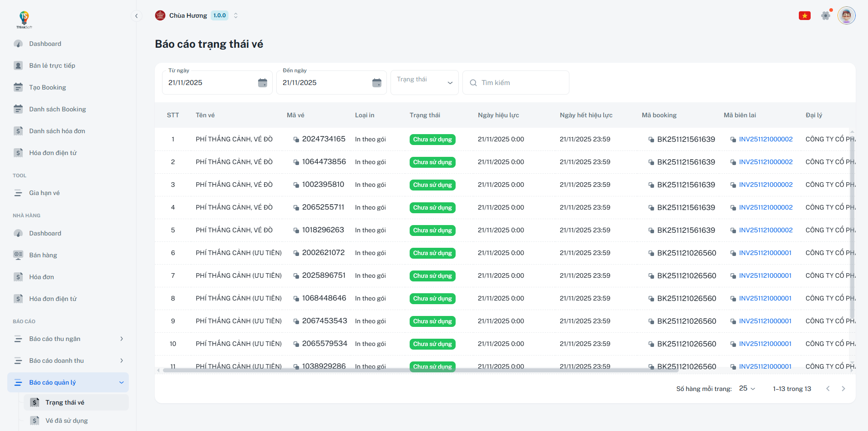Image resolution: width=868 pixels, height=431 pixels.
Task: Open the user avatar profile
Action: tap(846, 15)
